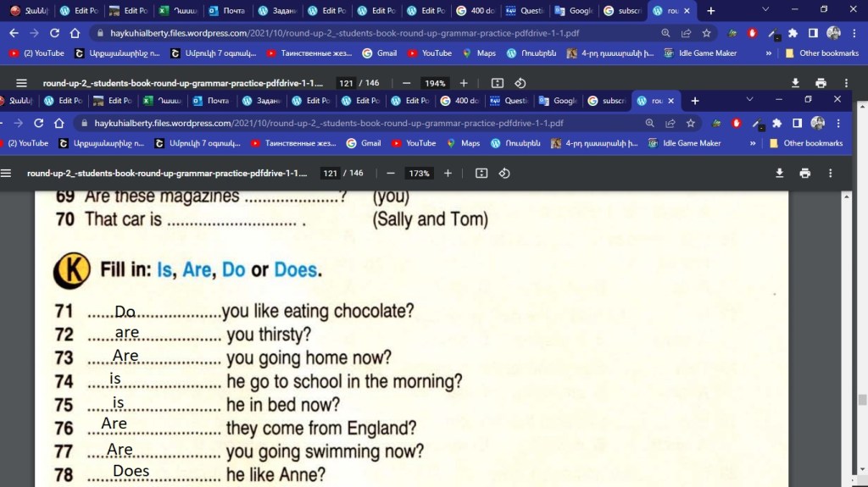This screenshot has height=487, width=868.
Task: Open PDF more-actions menu in lower toolbar
Action: point(830,173)
